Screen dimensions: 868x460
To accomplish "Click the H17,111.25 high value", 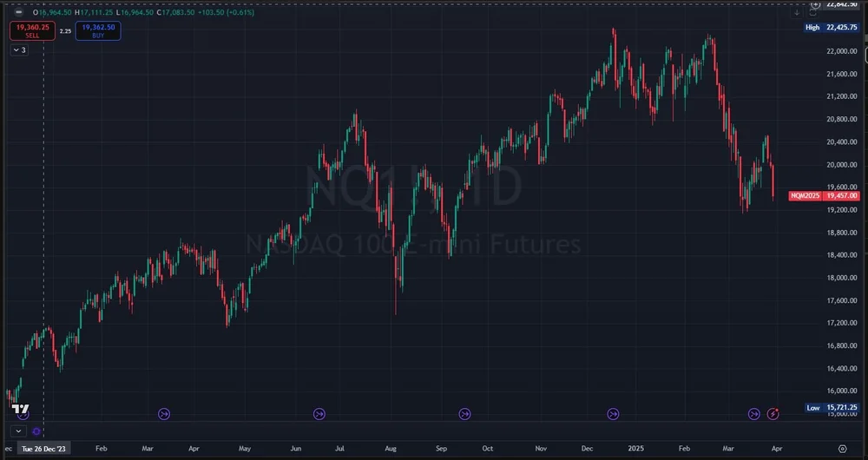I will pyautogui.click(x=94, y=12).
